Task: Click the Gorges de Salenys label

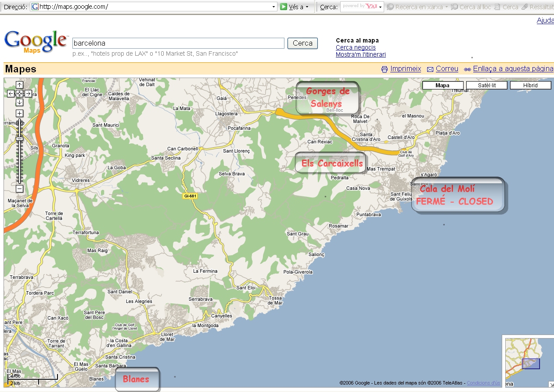Action: [327, 97]
